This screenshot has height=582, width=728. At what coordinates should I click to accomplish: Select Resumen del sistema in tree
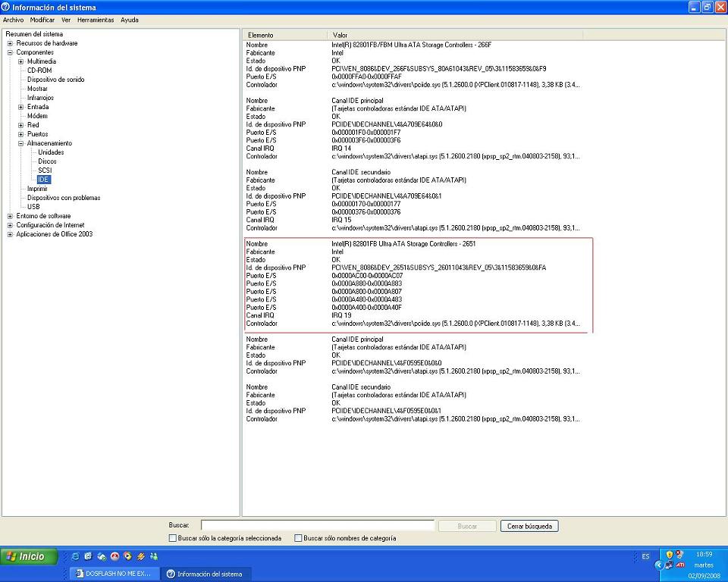(34, 34)
